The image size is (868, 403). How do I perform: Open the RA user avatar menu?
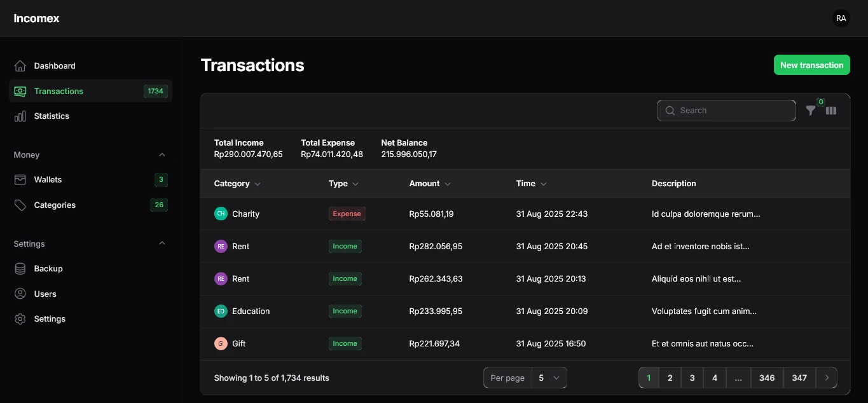[841, 18]
